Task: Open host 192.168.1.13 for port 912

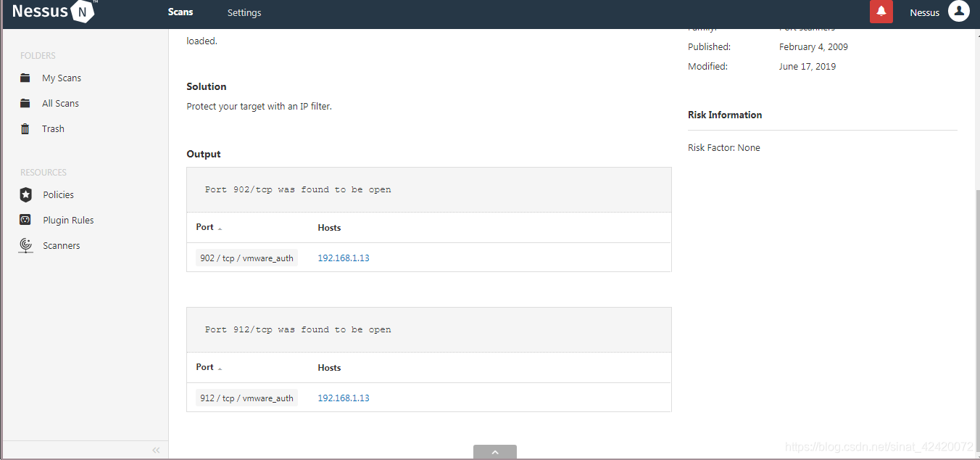Action: (x=344, y=398)
